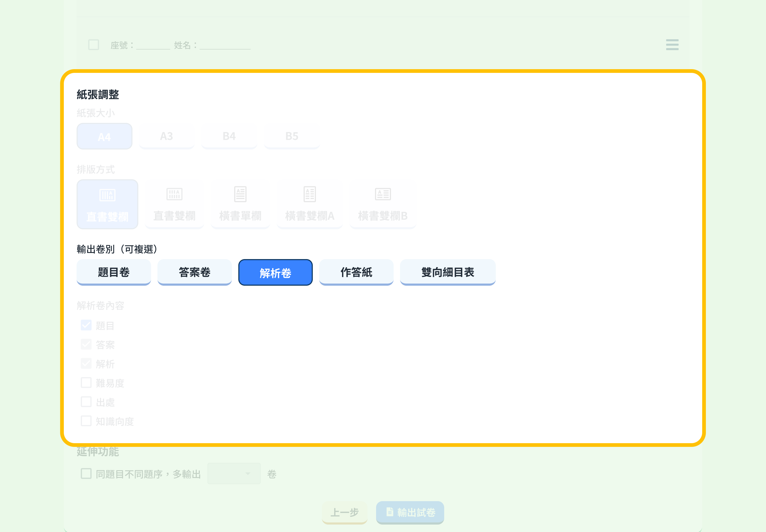Pick the unselected 直書雙欄 layout card
This screenshot has width=766, height=532.
(174, 204)
